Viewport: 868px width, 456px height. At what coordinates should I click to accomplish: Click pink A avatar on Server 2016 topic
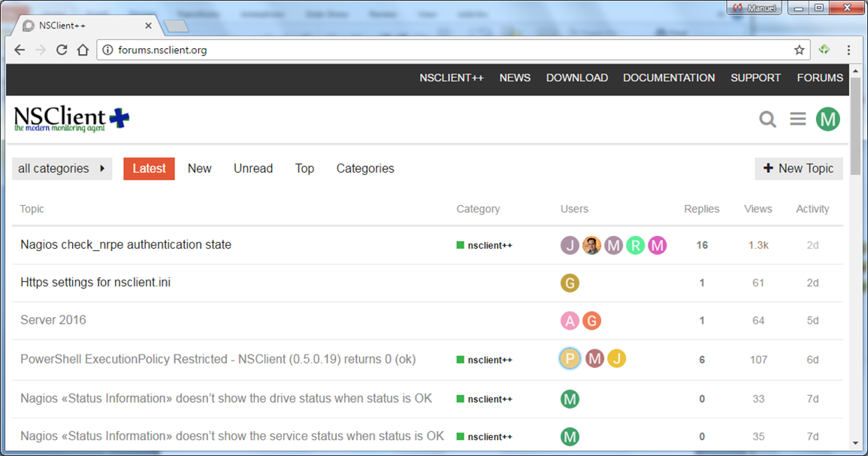point(570,321)
